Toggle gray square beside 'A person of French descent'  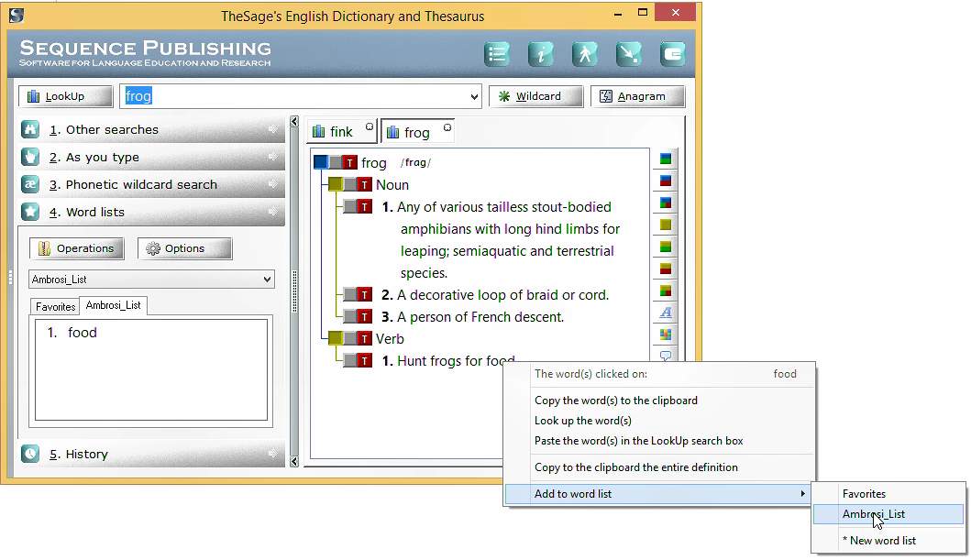pos(350,317)
